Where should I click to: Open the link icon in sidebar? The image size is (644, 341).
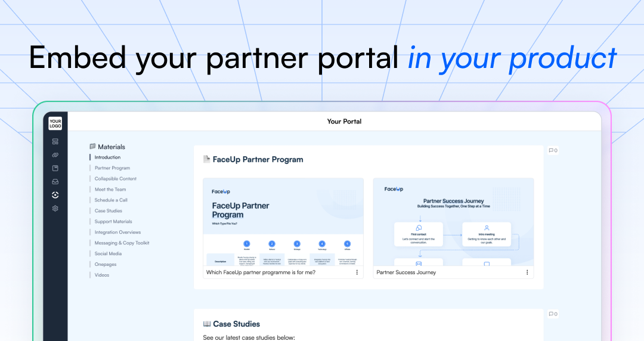point(55,155)
